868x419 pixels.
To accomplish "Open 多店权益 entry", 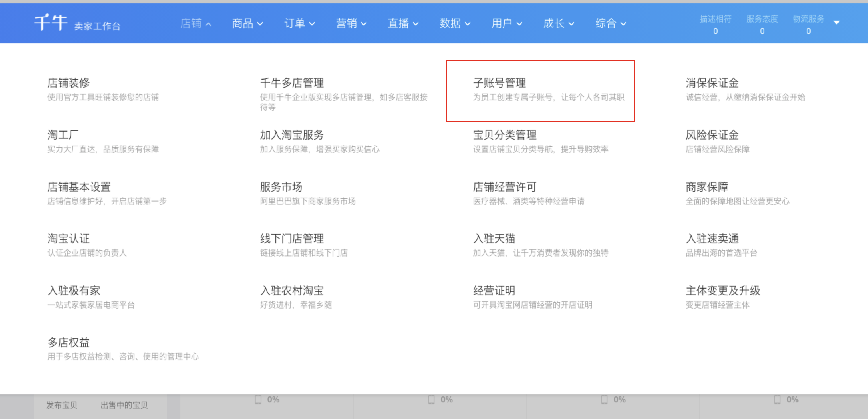I will (69, 342).
